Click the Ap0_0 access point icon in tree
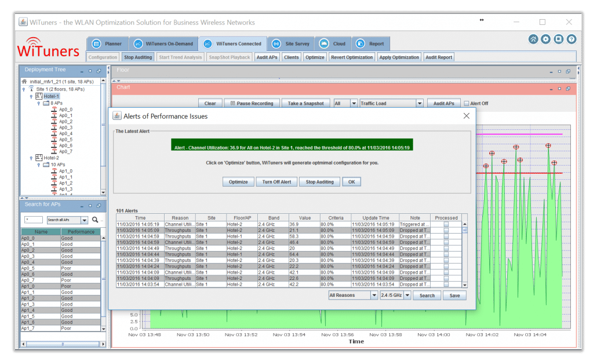 [x=54, y=110]
